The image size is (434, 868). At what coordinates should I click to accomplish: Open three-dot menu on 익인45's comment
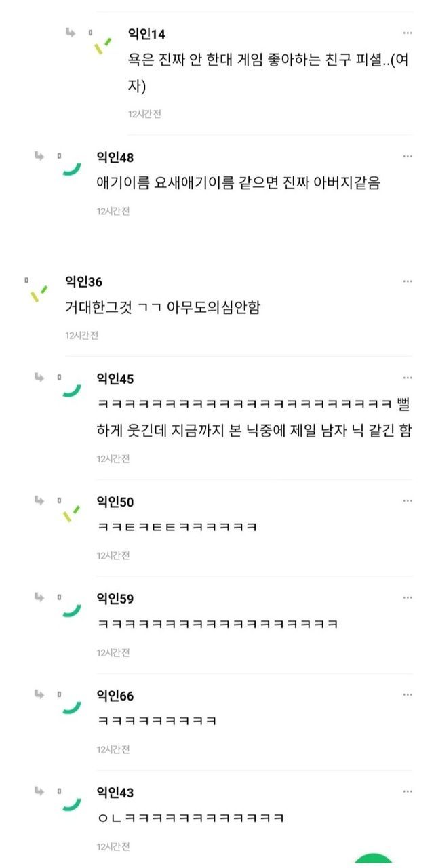407,378
